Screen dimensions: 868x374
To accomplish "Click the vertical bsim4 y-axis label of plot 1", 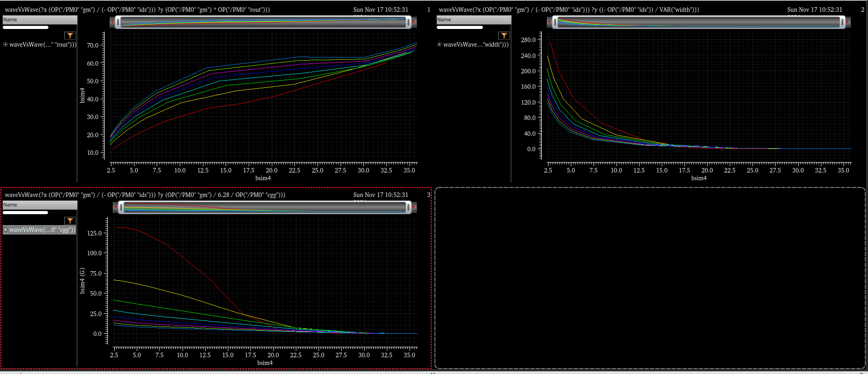I will tap(82, 95).
